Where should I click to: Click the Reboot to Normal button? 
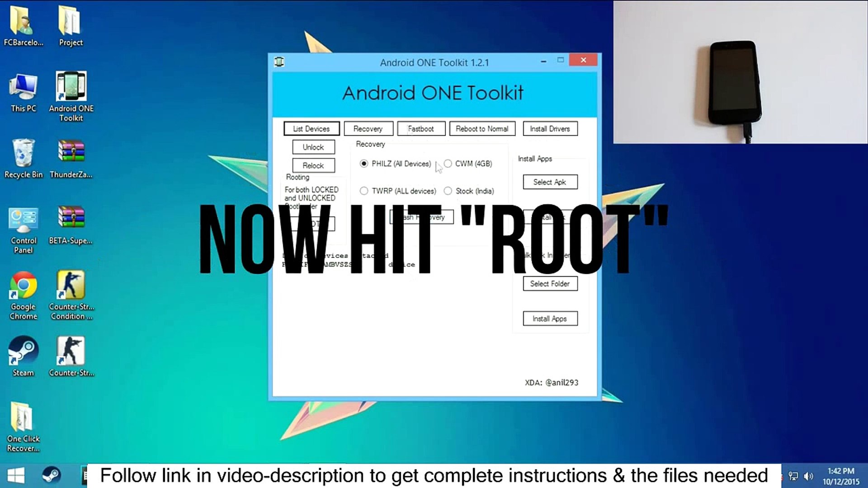click(x=482, y=129)
